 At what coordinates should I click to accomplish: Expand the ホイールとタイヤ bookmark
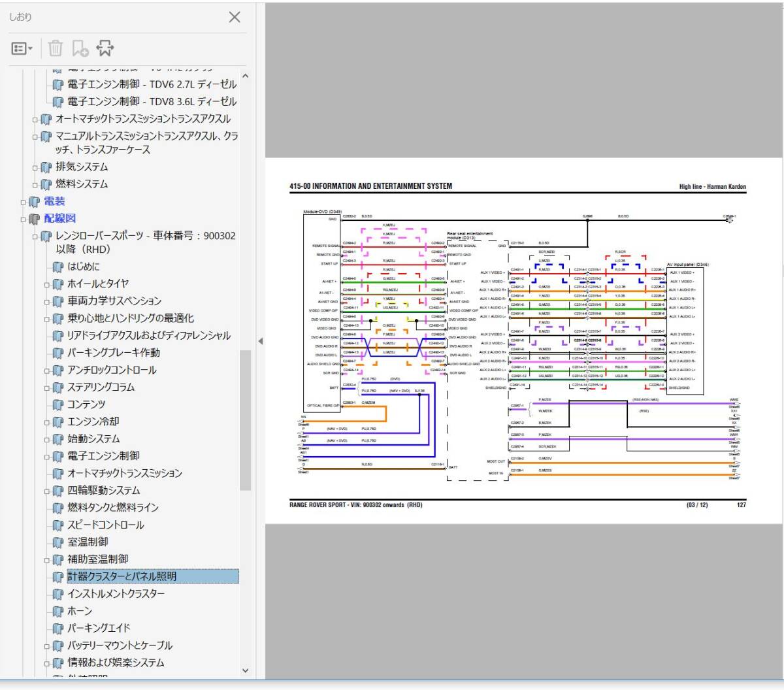tap(47, 285)
